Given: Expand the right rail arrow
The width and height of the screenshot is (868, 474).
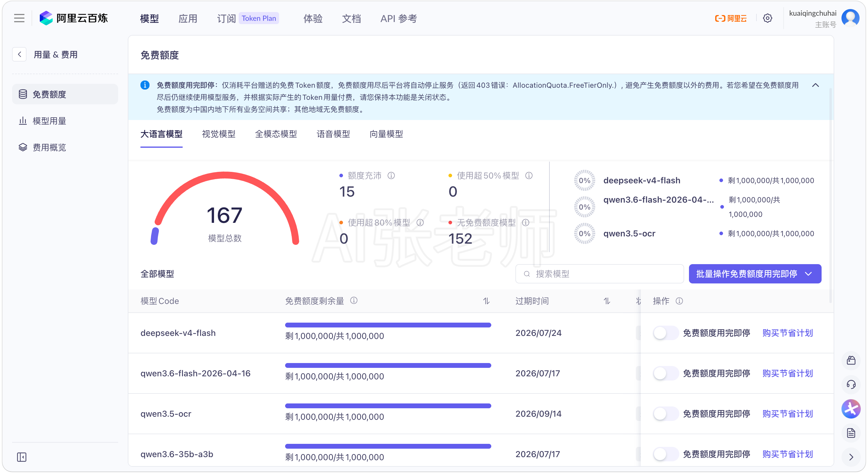Looking at the screenshot, I should (851, 457).
